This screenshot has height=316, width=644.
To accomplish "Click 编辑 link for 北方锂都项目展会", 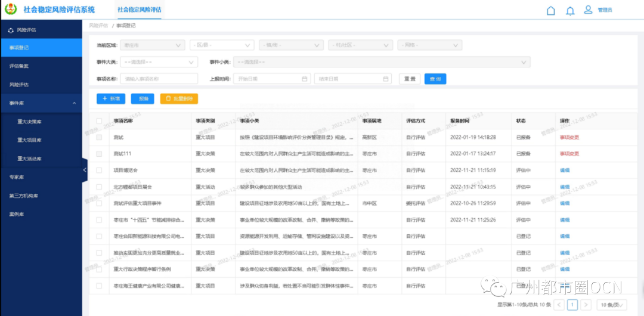I will (x=565, y=187).
